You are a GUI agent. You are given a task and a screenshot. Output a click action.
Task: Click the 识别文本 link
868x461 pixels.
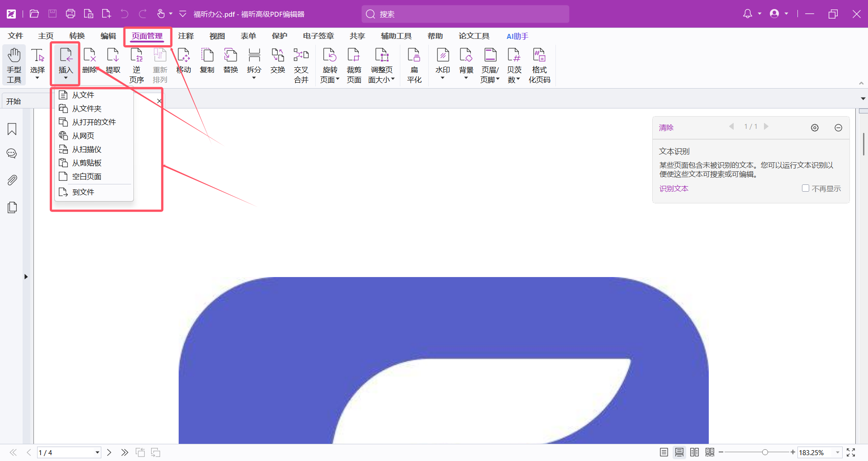[x=674, y=188]
